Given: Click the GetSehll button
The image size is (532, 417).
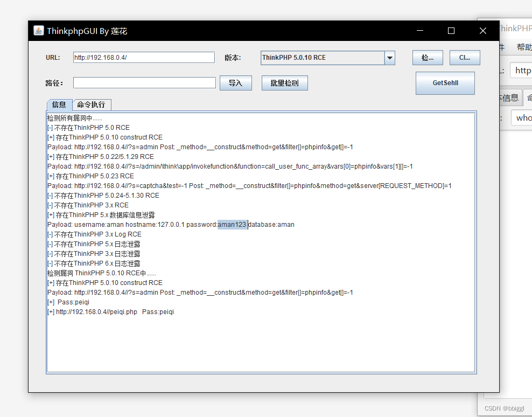Looking at the screenshot, I should 445,83.
